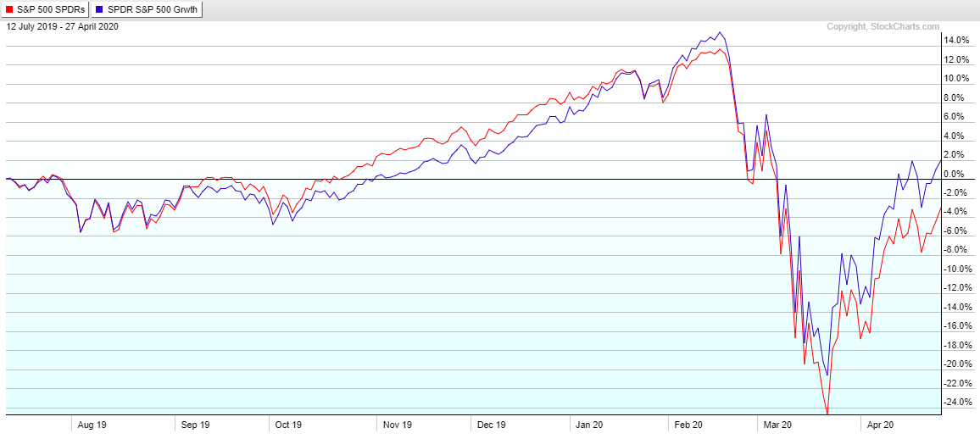Click the blue line's February 2020 peak
The height and width of the screenshot is (439, 980).
point(720,32)
